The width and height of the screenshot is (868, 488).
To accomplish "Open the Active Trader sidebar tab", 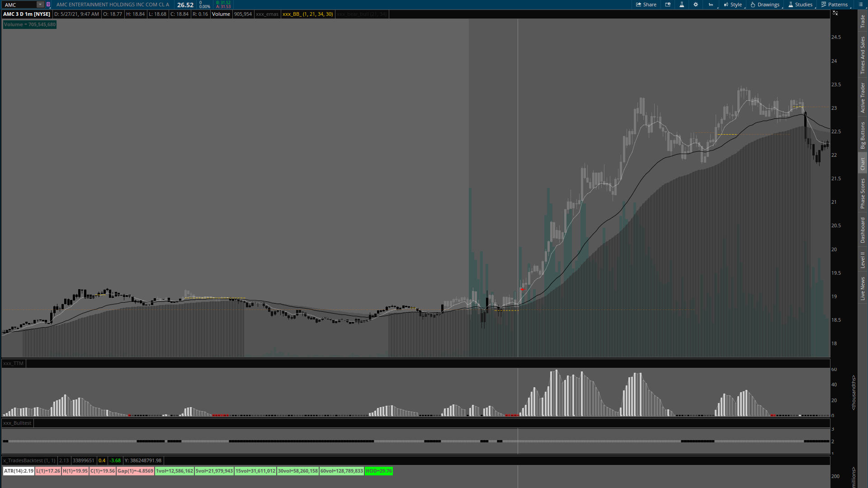I will tap(863, 98).
